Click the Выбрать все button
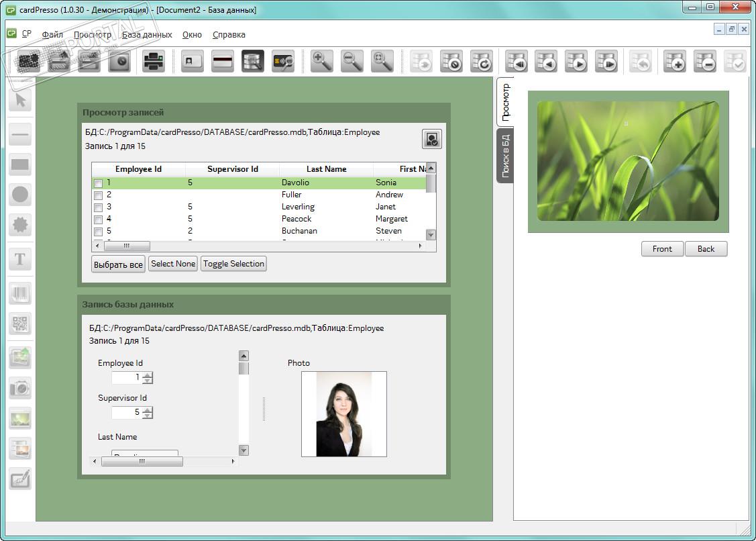Viewport: 756px width, 541px height. 118,264
